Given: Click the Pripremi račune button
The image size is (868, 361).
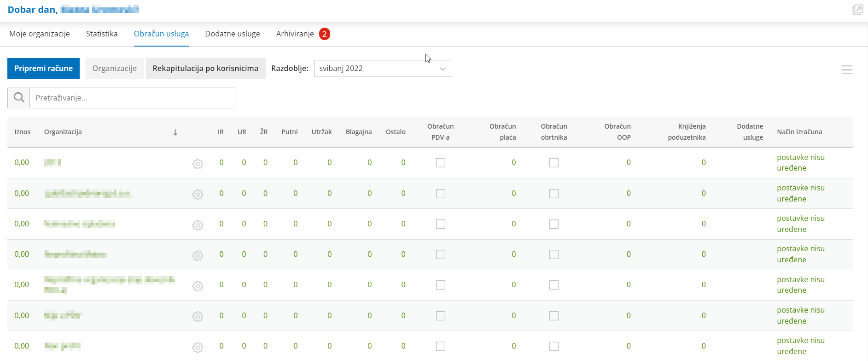Looking at the screenshot, I should pos(43,69).
